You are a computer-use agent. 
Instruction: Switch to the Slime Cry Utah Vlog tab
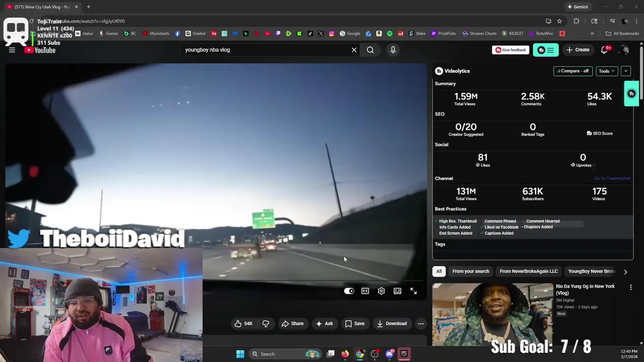[x=42, y=7]
